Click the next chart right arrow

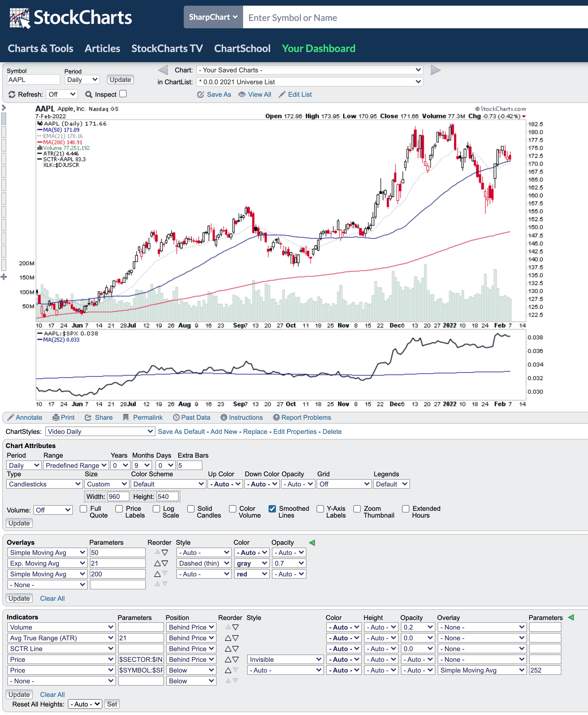tap(435, 70)
